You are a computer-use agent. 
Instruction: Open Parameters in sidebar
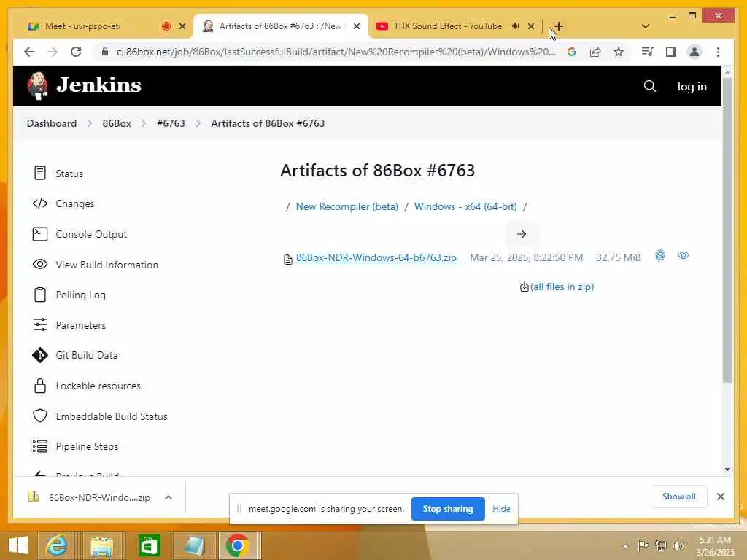80,325
